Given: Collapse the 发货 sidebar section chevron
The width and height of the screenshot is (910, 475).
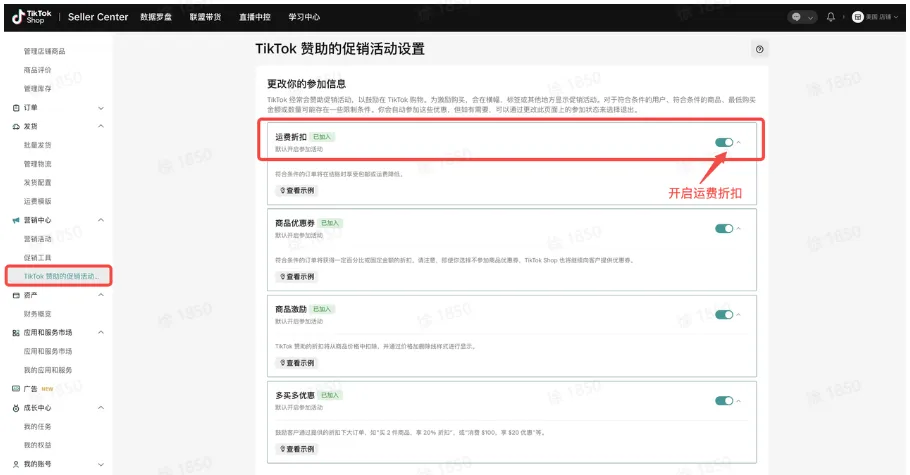Looking at the screenshot, I should pyautogui.click(x=101, y=126).
